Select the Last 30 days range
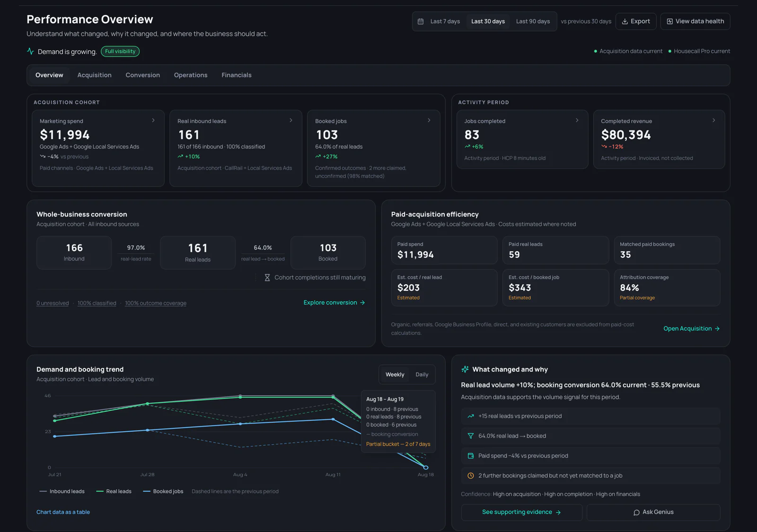The image size is (757, 532). (x=488, y=21)
